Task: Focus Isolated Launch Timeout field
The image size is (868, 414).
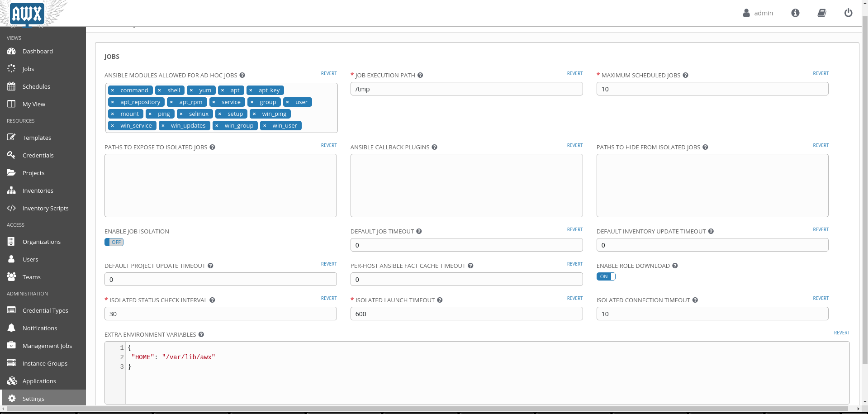Action: pyautogui.click(x=466, y=314)
